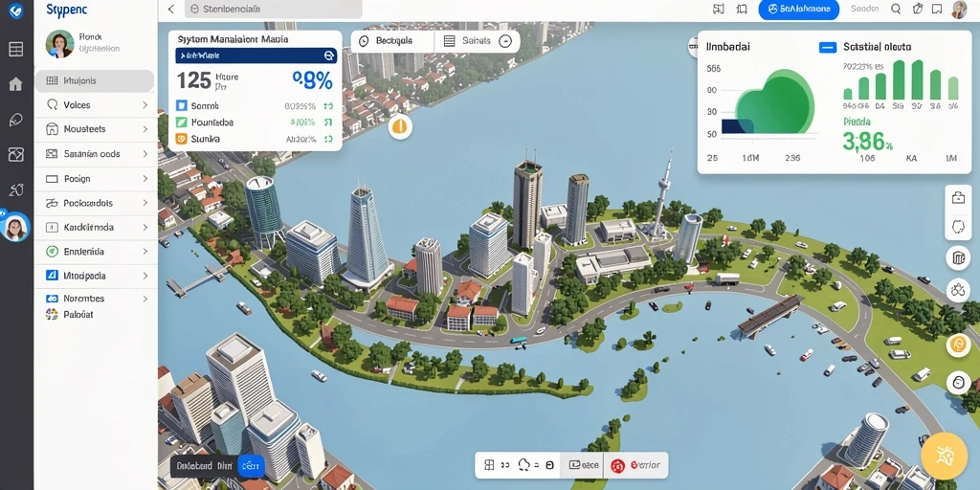Screen dimensions: 980x490
Task: Toggle the green Pountedba checkbox row
Action: coord(255,122)
